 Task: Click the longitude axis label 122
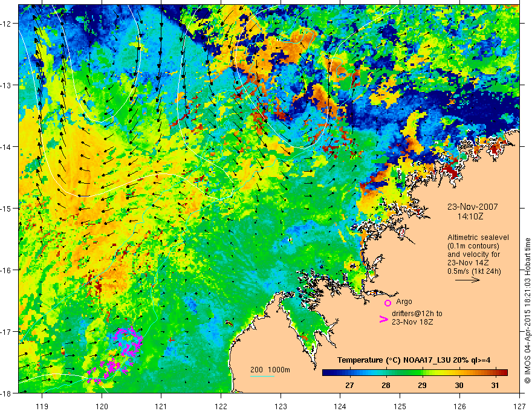221,407
